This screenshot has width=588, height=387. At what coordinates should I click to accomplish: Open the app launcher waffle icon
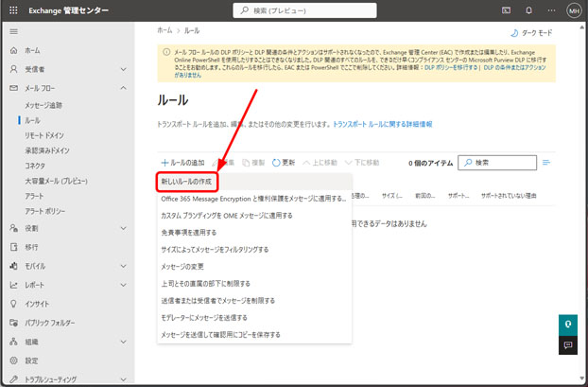[x=13, y=10]
